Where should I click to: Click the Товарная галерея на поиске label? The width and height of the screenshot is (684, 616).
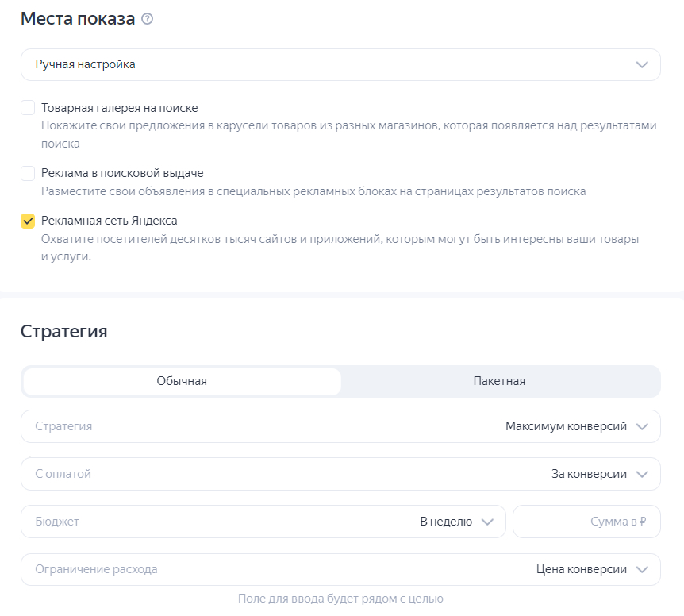click(x=120, y=108)
